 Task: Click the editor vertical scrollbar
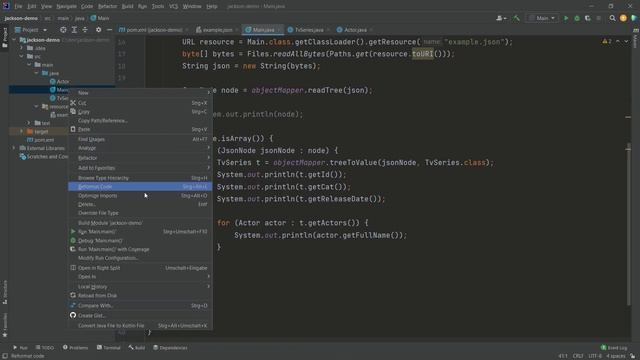click(x=628, y=223)
